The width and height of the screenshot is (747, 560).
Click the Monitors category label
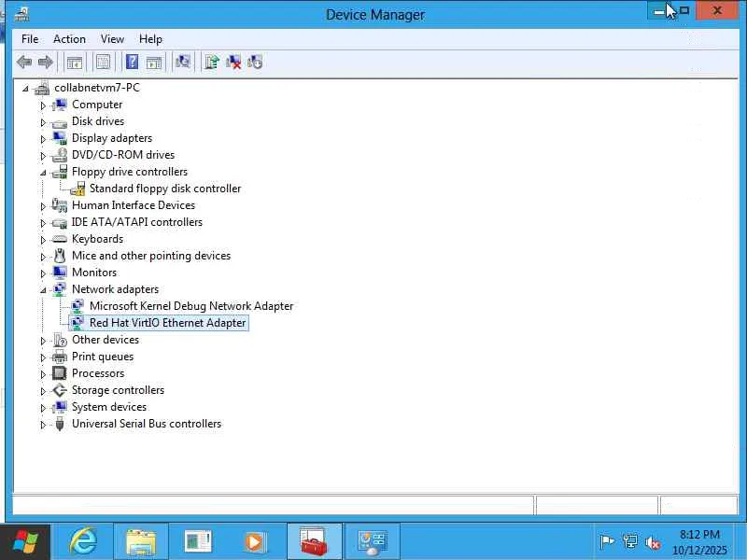pyautogui.click(x=94, y=273)
